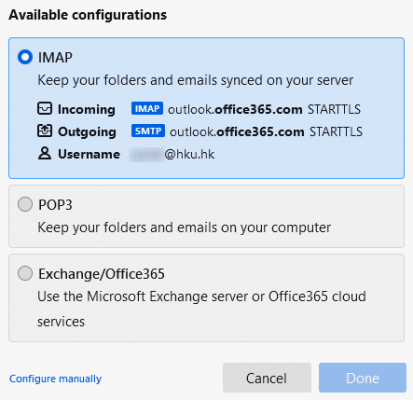Click the Incoming STARTTLS security label
Screen dimensions: 413x400
[334, 109]
